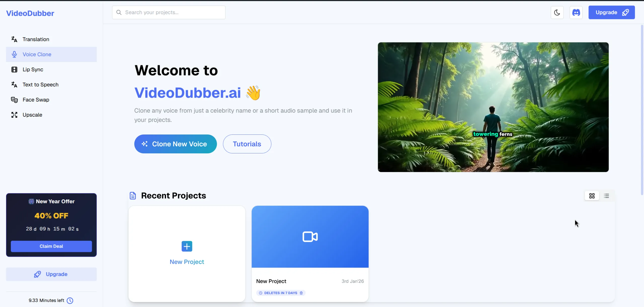The image size is (644, 307).
Task: Open Face Swap in the sidebar
Action: pos(51,100)
